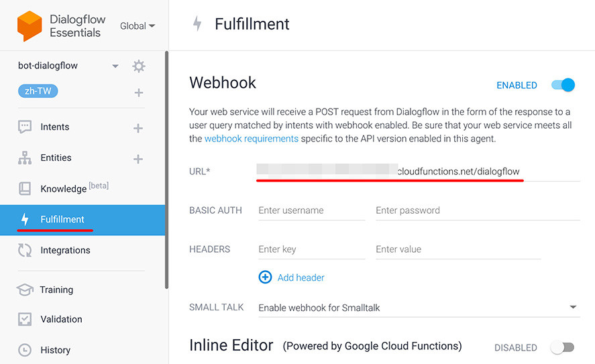595x364 pixels.
Task: Go to Knowledge in the sidebar
Action: 62,188
